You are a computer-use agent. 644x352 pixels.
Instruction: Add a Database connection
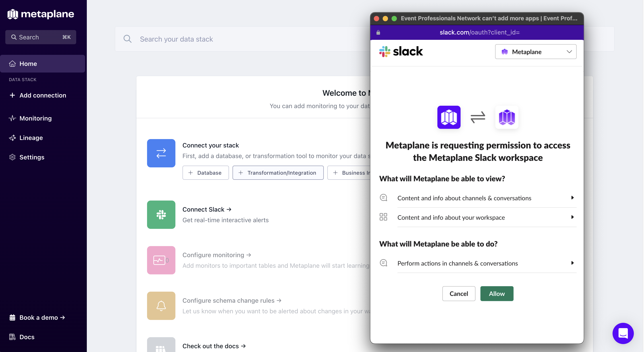coord(205,173)
